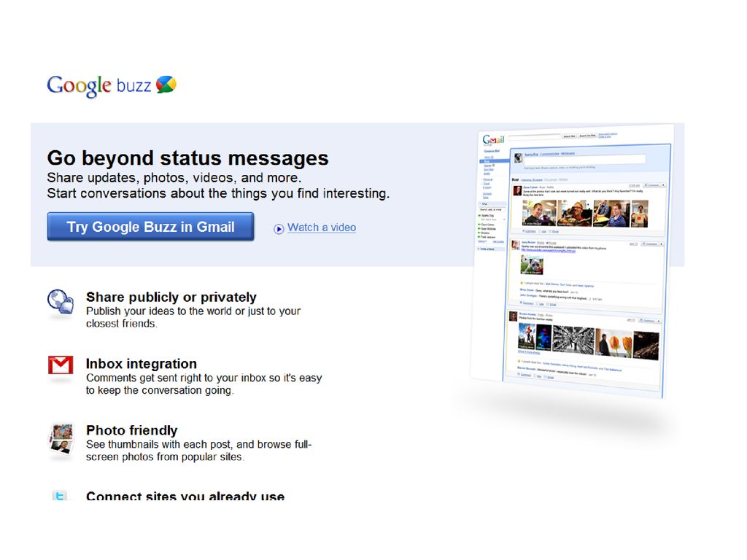
Task: Click Try Google Buzz in Gmail button
Action: pos(150,227)
